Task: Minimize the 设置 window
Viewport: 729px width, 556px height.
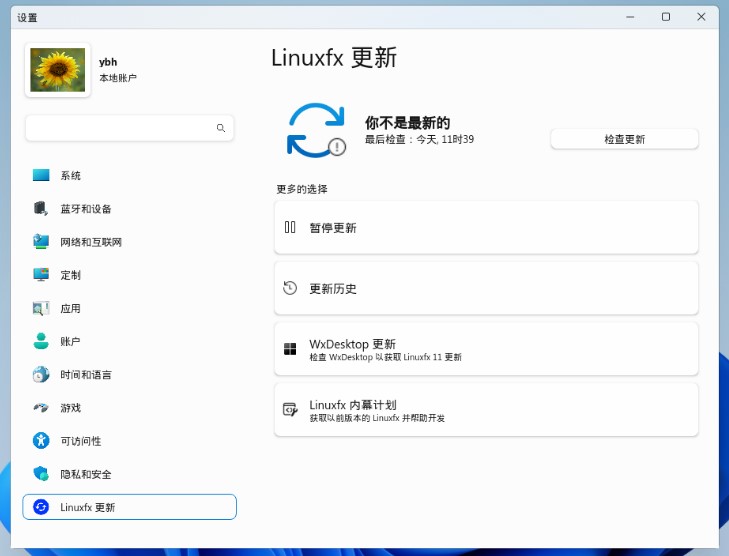Action: (x=630, y=17)
